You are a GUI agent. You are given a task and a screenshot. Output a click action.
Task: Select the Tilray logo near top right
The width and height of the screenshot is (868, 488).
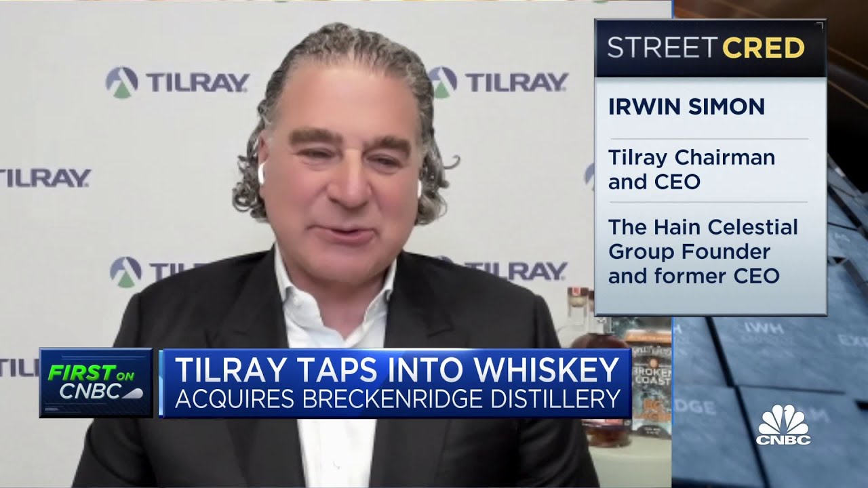[505, 80]
